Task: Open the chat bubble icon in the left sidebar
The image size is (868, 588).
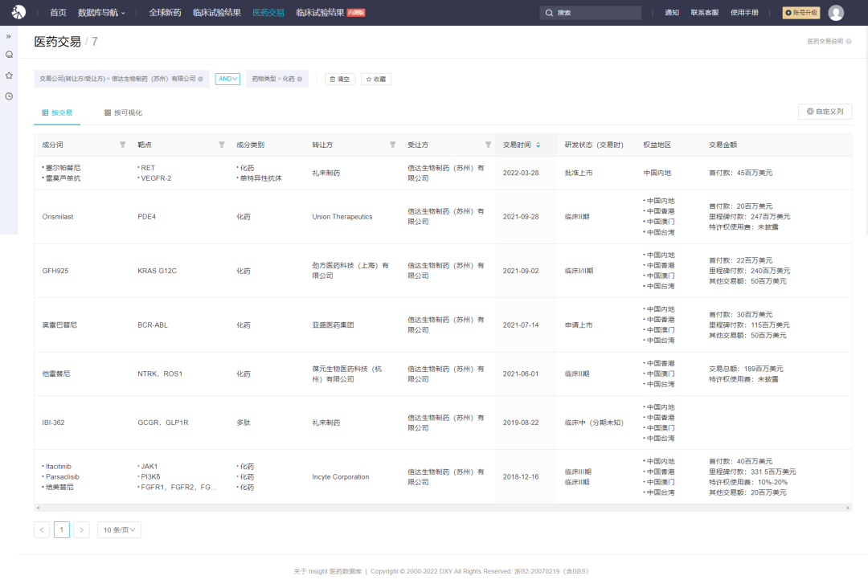Action: pos(9,55)
